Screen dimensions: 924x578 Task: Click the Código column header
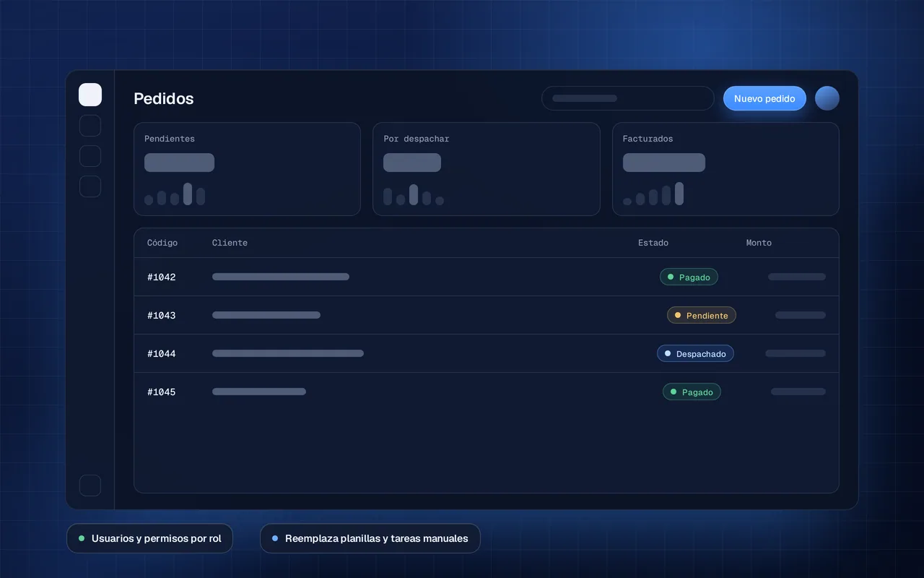162,243
